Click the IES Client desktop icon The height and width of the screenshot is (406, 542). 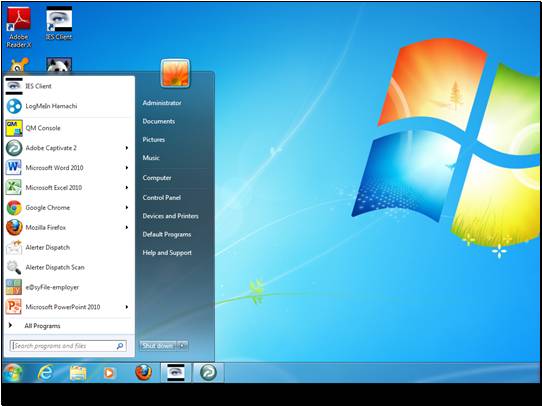click(x=59, y=23)
